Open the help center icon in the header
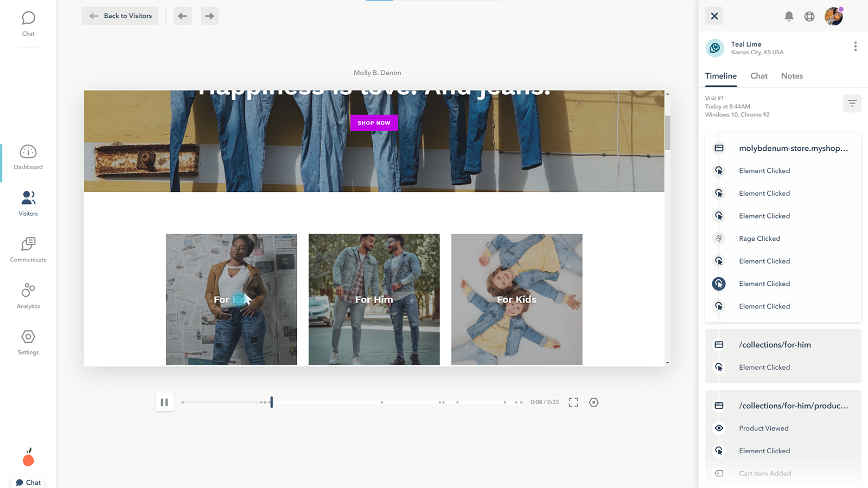This screenshot has width=868, height=488. (x=809, y=16)
